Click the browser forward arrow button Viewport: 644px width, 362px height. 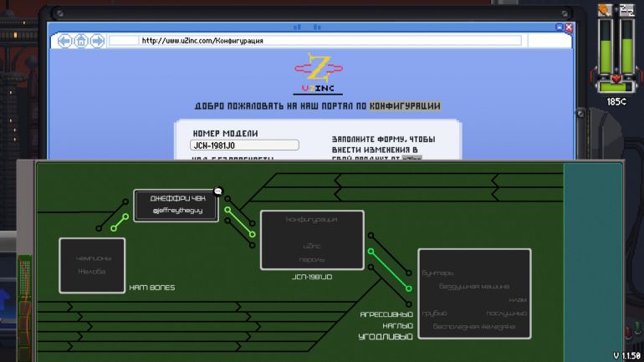(x=97, y=40)
